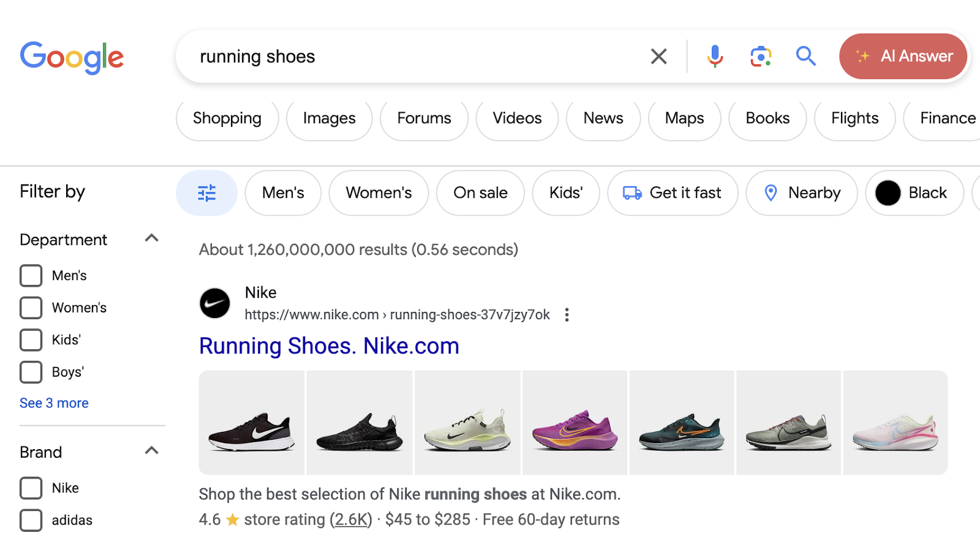Click the Nike swoosh site favicon
The width and height of the screenshot is (980, 541).
(215, 303)
